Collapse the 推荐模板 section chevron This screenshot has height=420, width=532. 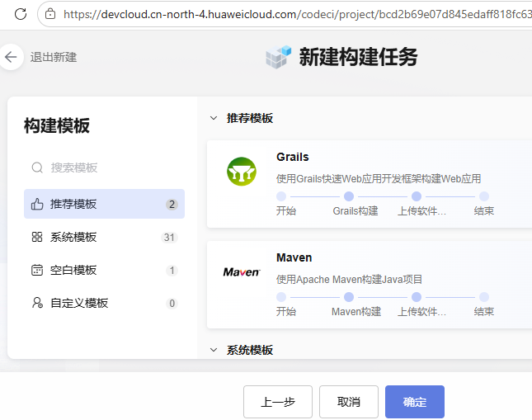[214, 118]
